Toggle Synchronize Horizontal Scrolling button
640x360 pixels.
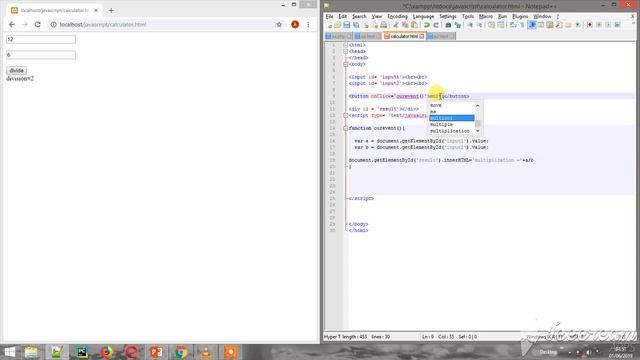tap(502, 25)
